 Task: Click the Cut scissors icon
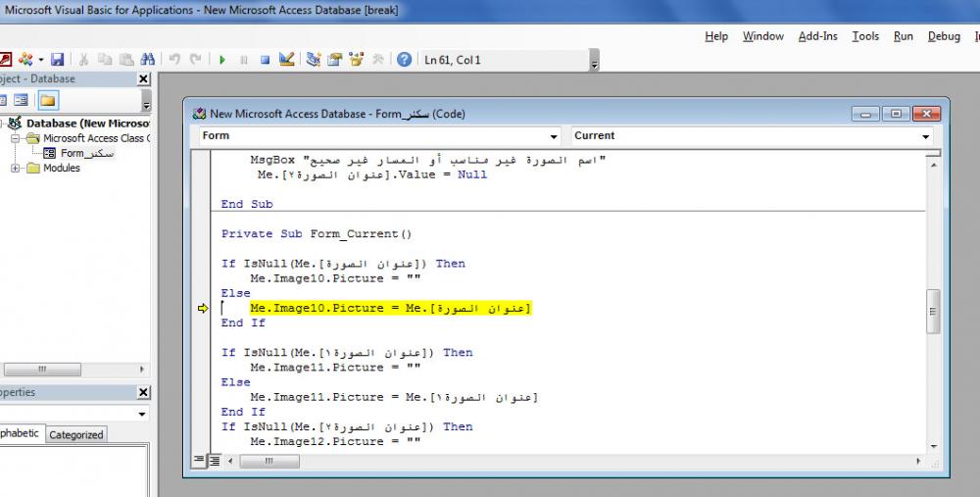(x=83, y=60)
